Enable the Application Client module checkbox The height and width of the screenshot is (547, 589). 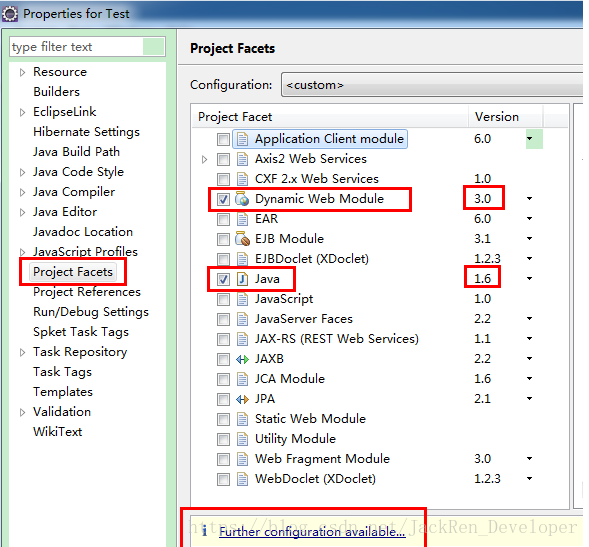pos(223,139)
